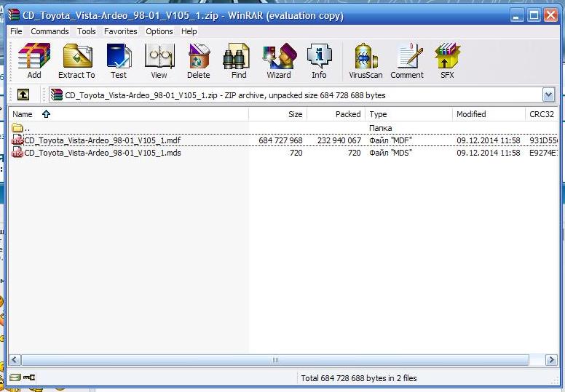The width and height of the screenshot is (565, 392).
Task: Add archive Comment
Action: 407,61
